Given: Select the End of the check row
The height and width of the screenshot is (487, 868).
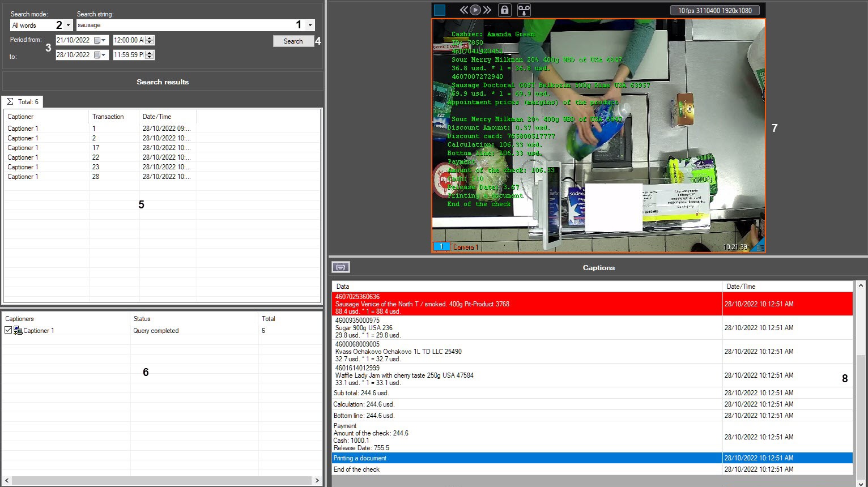Looking at the screenshot, I should 592,469.
